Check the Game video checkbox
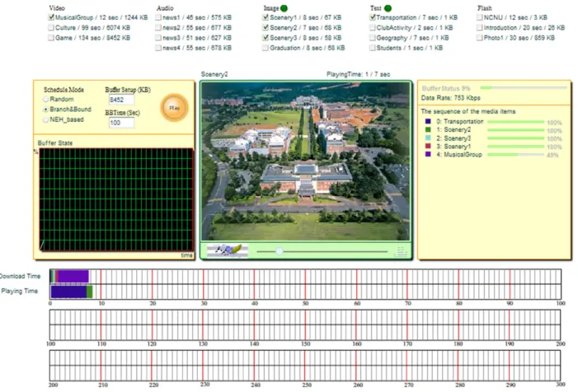Screen dimensions: 578x392 51,38
